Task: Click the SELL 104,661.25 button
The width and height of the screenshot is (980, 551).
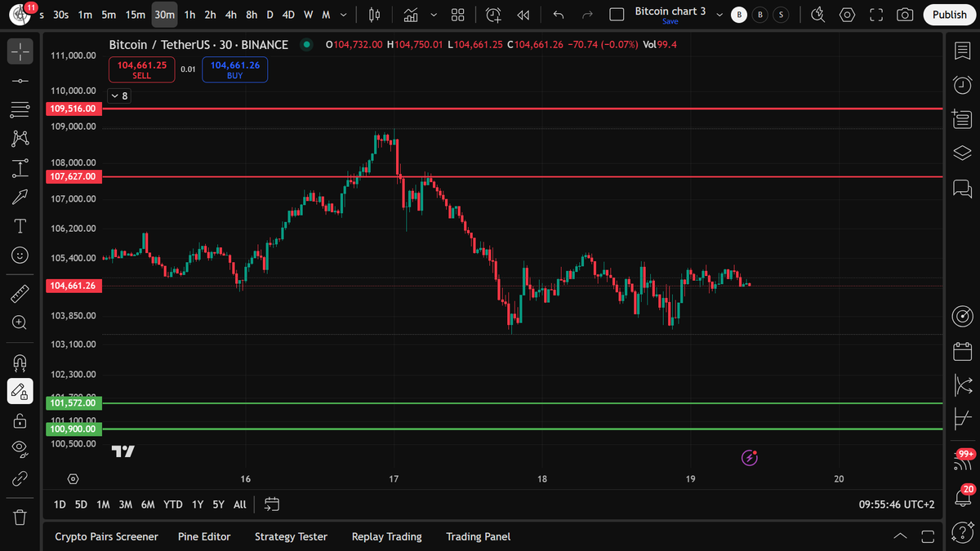Action: point(142,70)
